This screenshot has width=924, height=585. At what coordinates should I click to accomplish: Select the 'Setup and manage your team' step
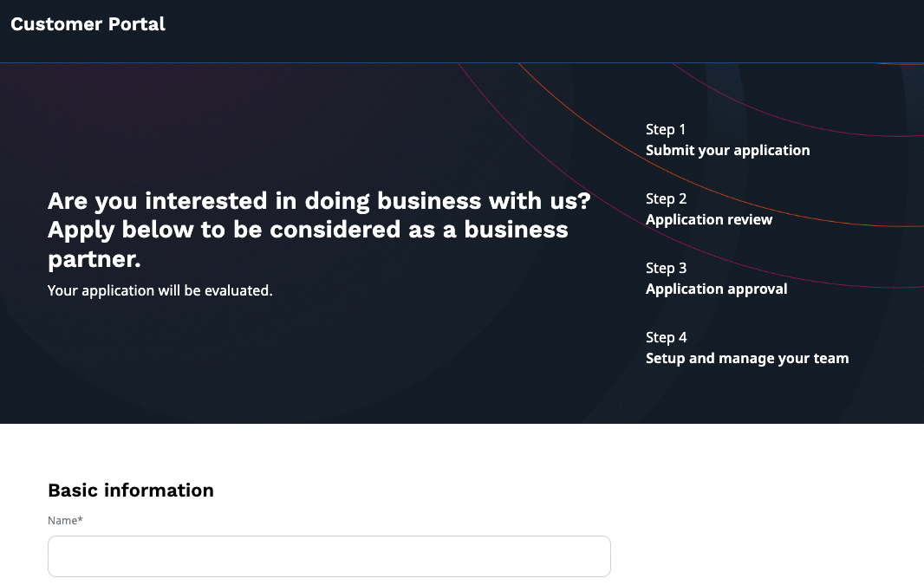[x=746, y=357]
